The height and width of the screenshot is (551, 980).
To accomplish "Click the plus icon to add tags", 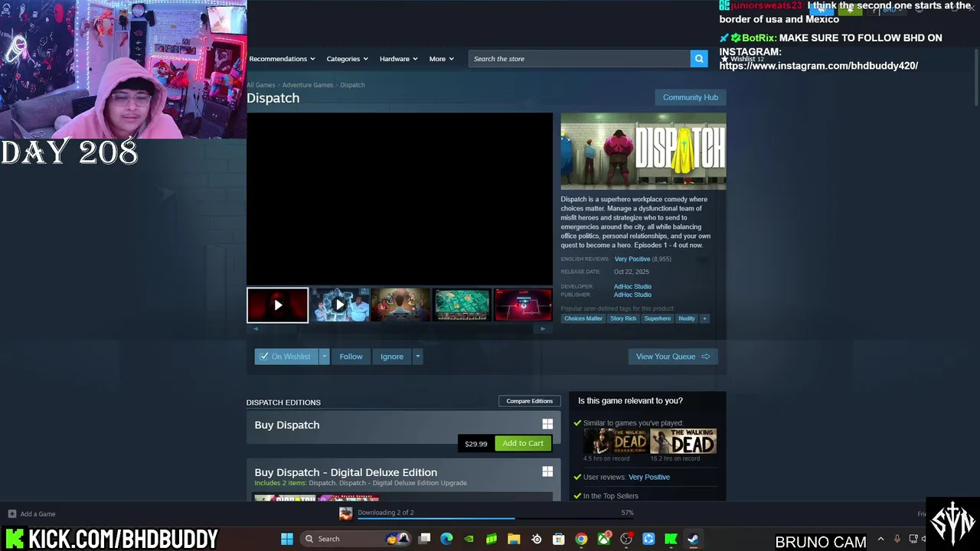I will pos(704,318).
